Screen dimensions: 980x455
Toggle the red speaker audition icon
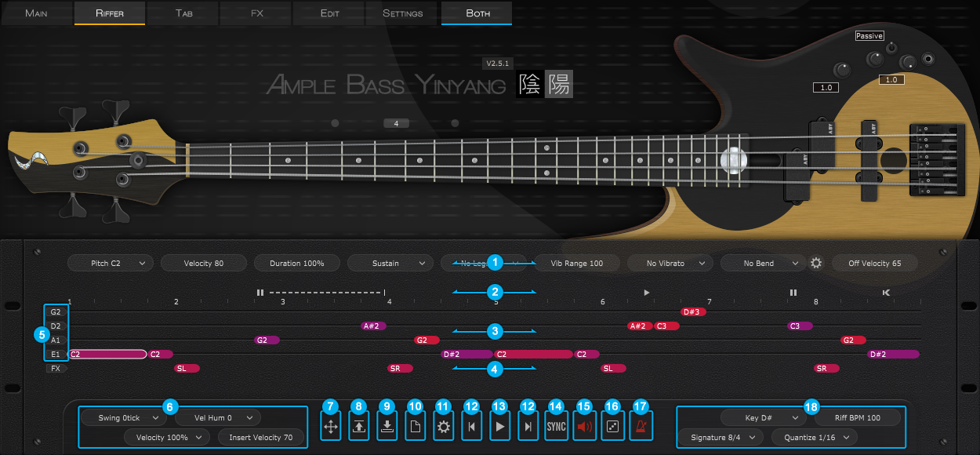point(584,427)
